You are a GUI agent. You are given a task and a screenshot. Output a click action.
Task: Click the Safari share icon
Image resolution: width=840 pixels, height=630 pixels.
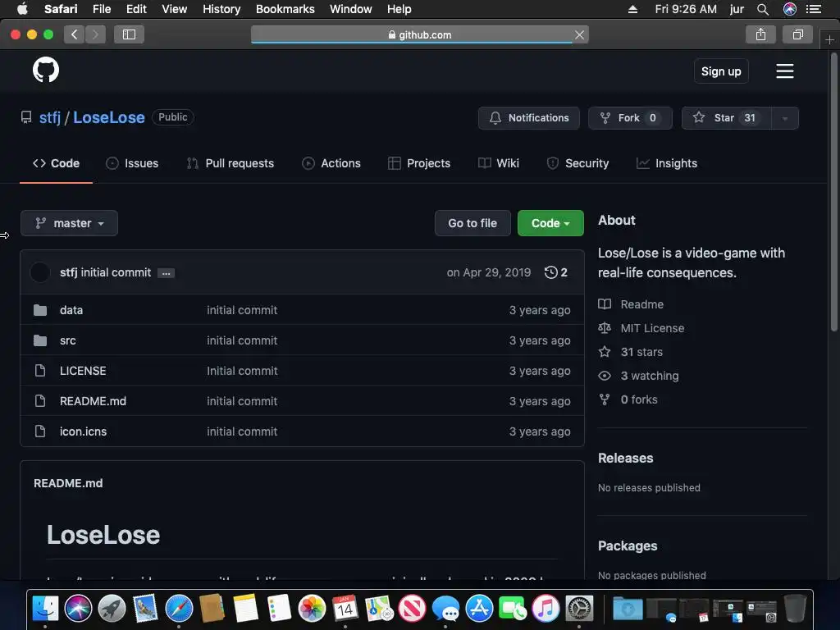coord(760,34)
